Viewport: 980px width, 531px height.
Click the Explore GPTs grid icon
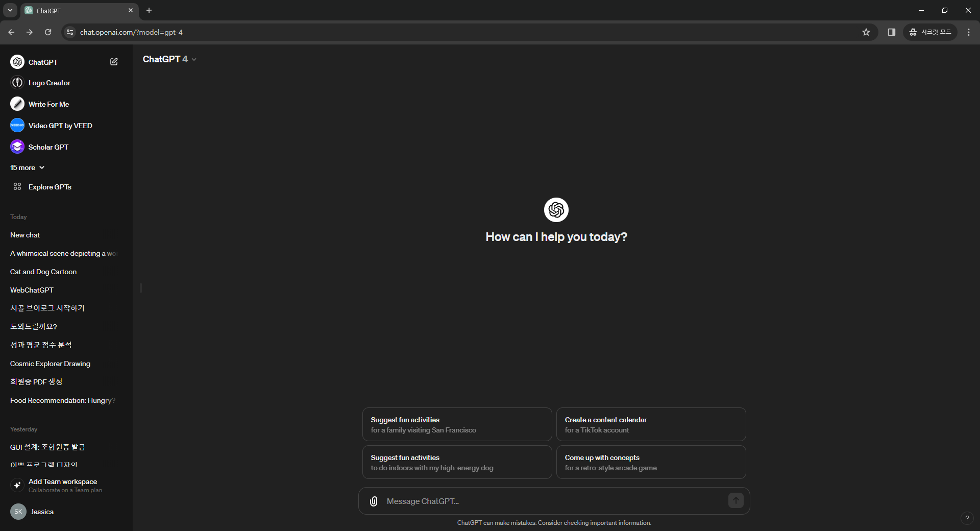click(17, 187)
